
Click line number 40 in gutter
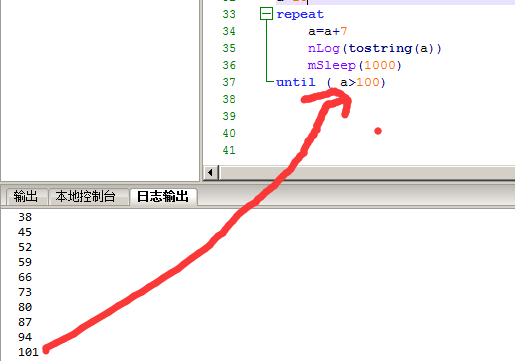pyautogui.click(x=229, y=133)
